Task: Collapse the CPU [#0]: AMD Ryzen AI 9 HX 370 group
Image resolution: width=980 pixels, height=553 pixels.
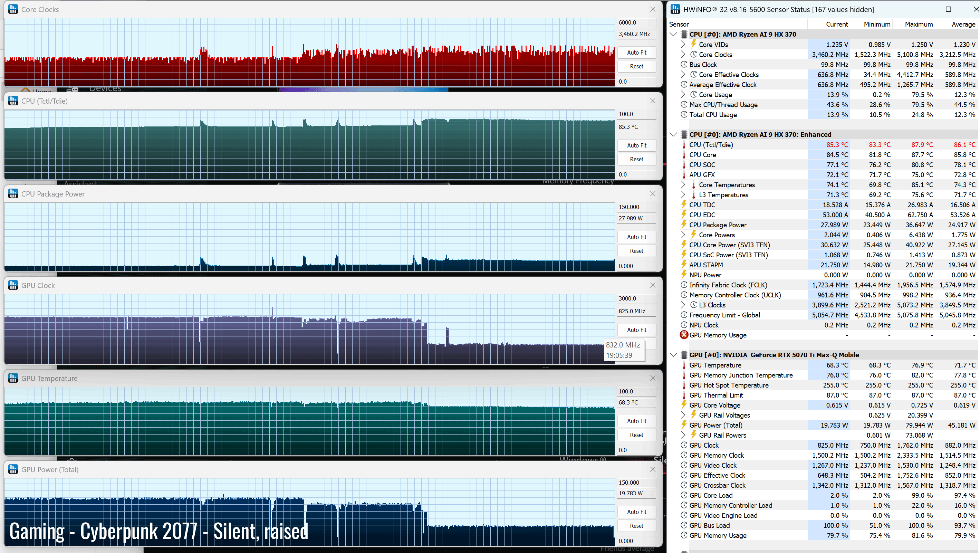Action: click(x=673, y=34)
